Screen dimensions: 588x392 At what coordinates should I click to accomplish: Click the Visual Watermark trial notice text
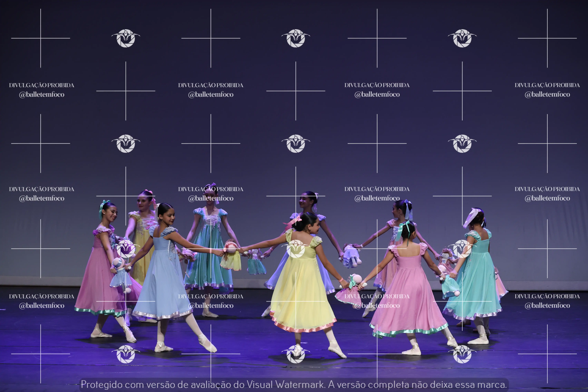[x=294, y=384]
